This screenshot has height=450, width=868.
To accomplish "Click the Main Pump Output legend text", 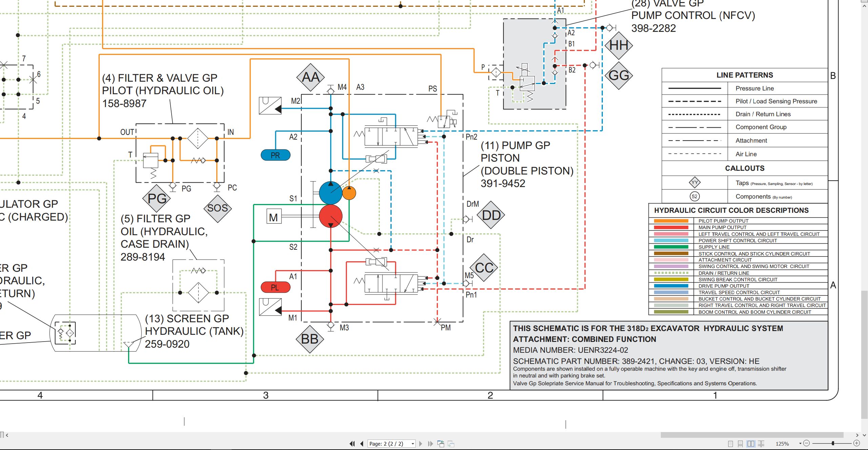I will coord(722,227).
